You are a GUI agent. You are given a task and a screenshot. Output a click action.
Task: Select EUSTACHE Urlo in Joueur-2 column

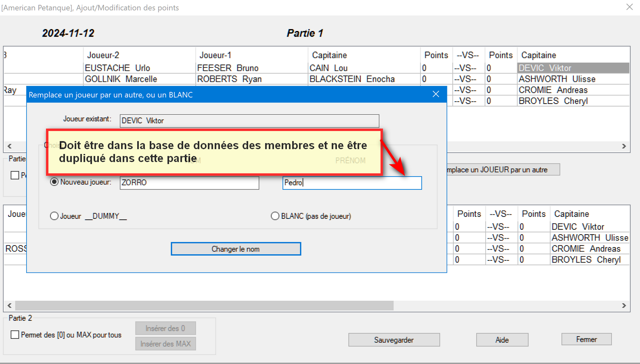pyautogui.click(x=117, y=68)
